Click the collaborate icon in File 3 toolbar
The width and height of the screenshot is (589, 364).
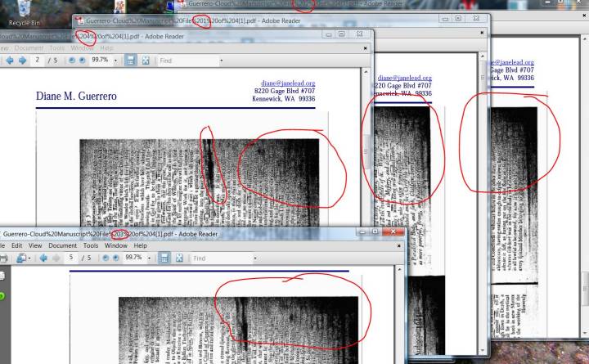[21, 258]
